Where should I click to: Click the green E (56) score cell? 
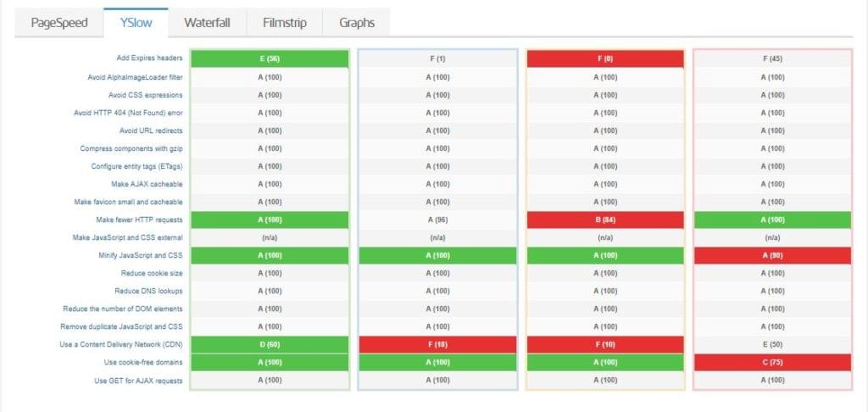click(x=270, y=58)
